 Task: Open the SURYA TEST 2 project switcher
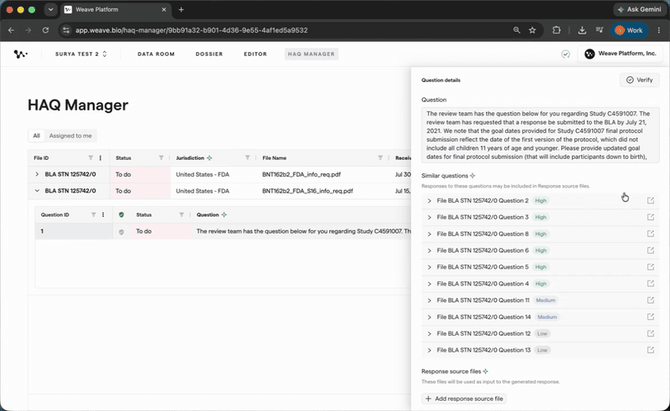click(81, 54)
